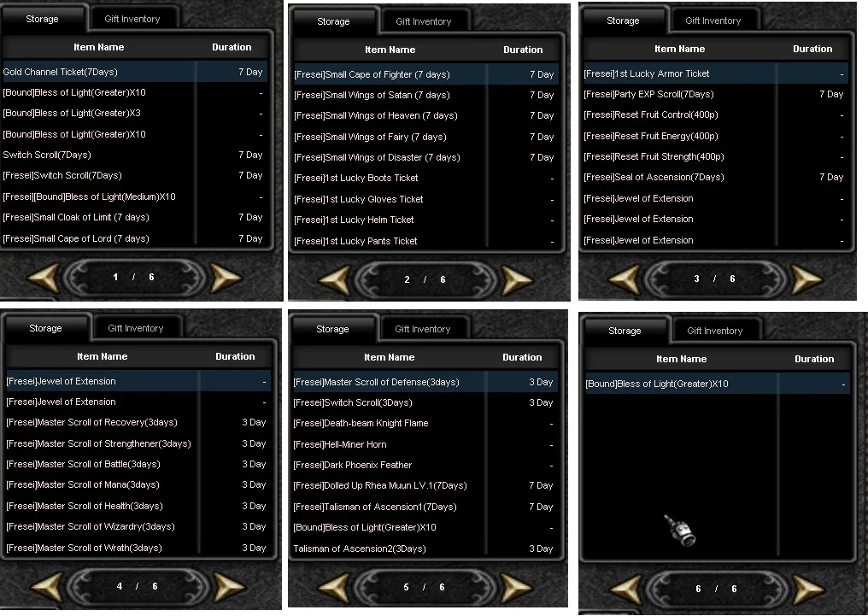Click next page arrow in page 6/6 panel
The image size is (868, 616).
click(808, 590)
